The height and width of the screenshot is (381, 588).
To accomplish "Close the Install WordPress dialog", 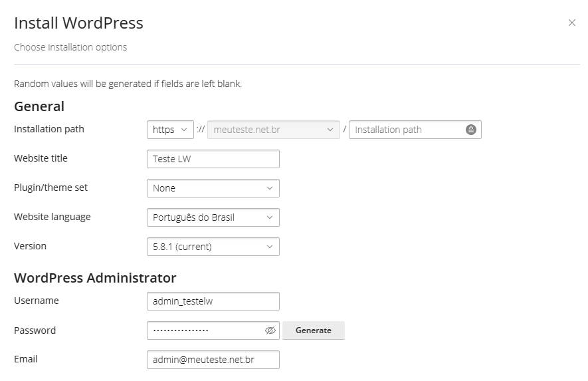I will click(x=571, y=23).
